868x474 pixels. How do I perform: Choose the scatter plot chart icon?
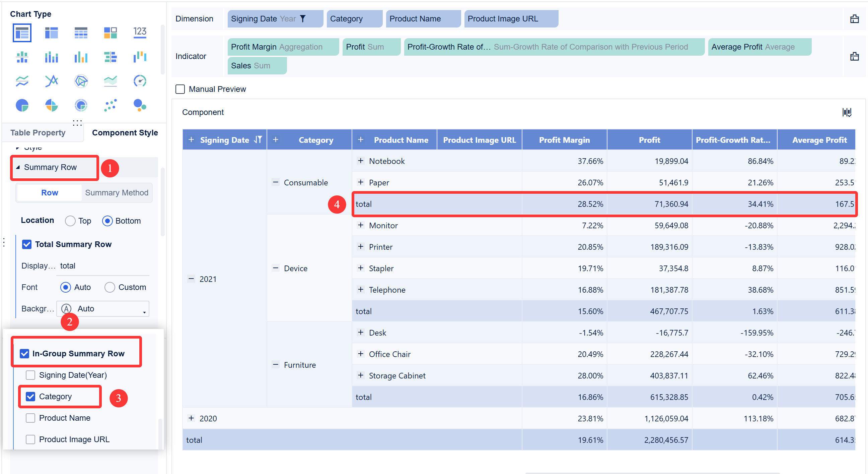(x=110, y=105)
